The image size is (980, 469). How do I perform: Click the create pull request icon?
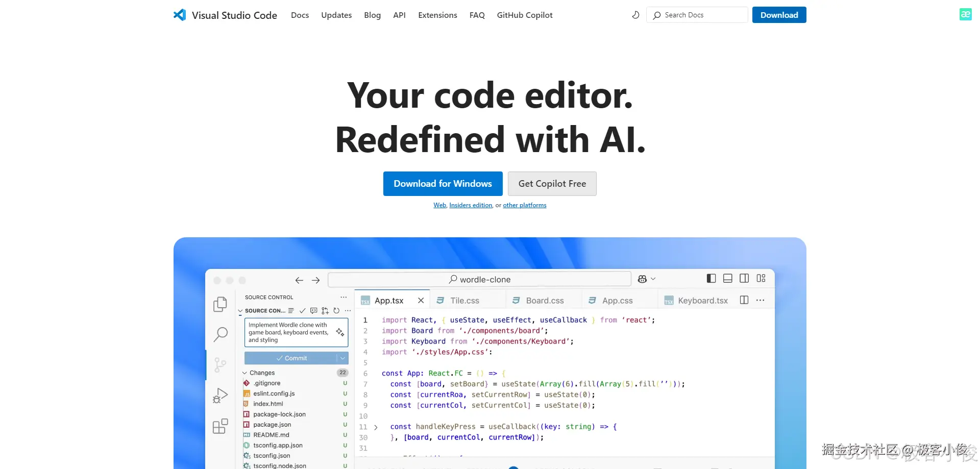325,310
